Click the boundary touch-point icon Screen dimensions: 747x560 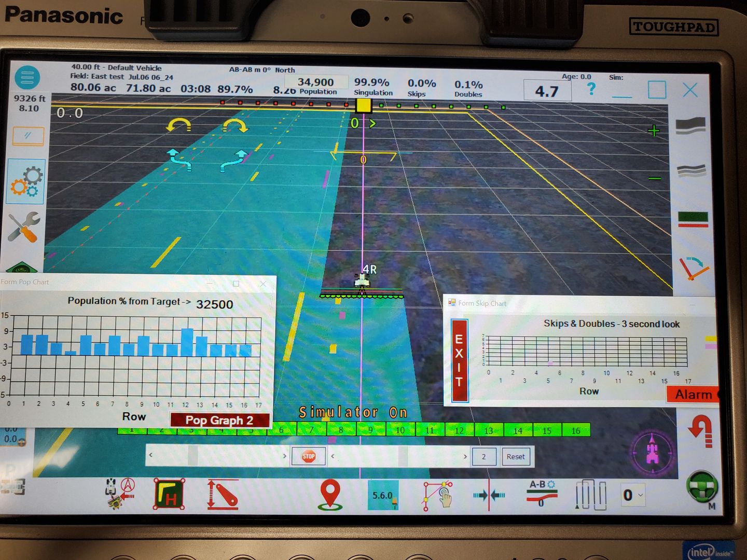coord(437,495)
